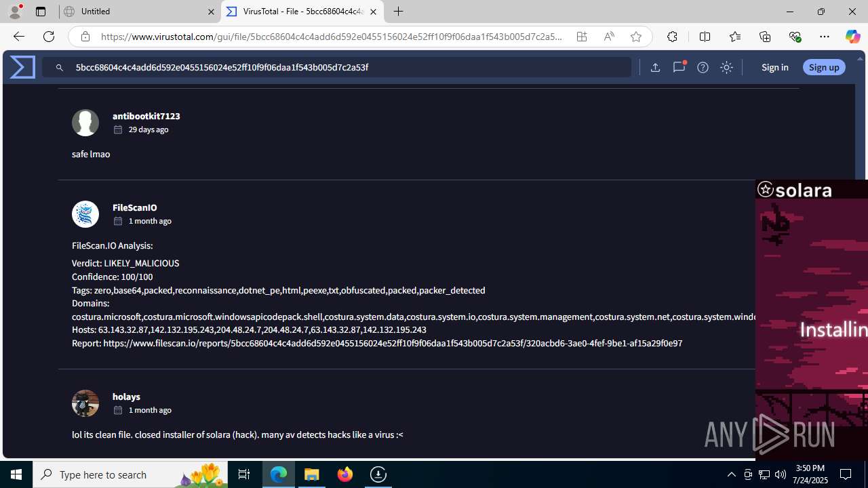Open the Windows Start menu
The width and height of the screenshot is (868, 488).
[16, 474]
